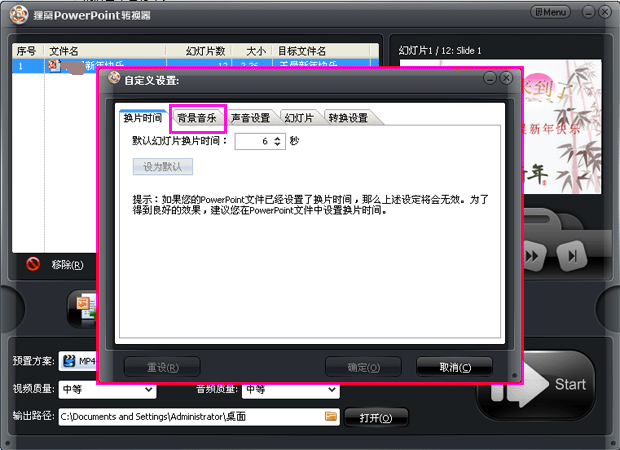Minimize the main converter window
The image size is (620, 450).
point(588,12)
